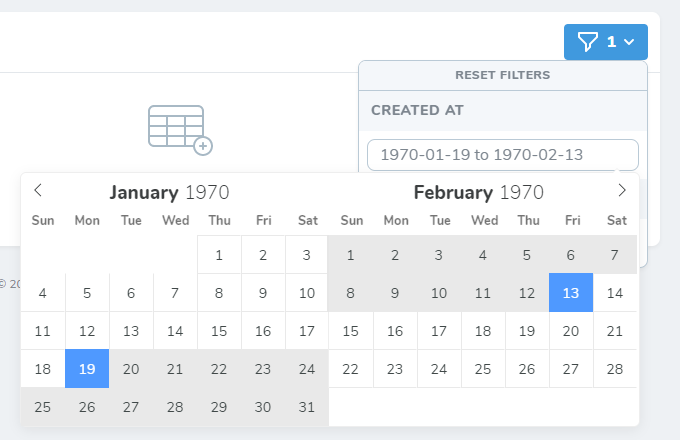Choose January 15 in the calendar
This screenshot has width=680, height=440.
[219, 331]
